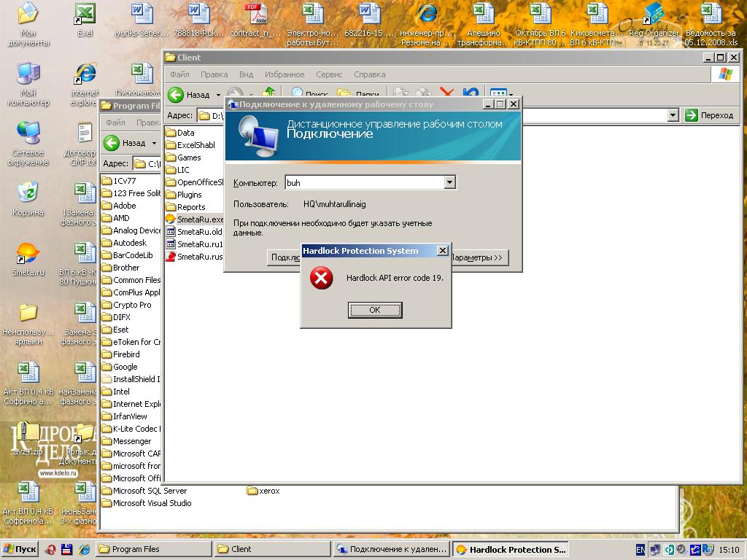The height and width of the screenshot is (560, 747).
Task: Click the green Назад arrow in Client window
Action: (176, 95)
